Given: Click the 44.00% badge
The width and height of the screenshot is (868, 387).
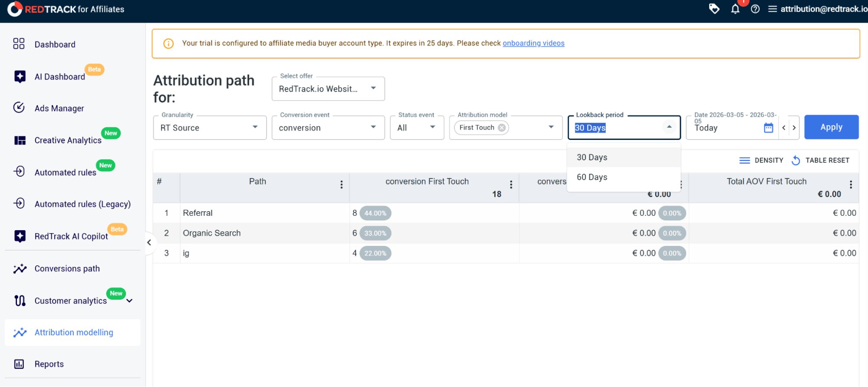Looking at the screenshot, I should 375,213.
